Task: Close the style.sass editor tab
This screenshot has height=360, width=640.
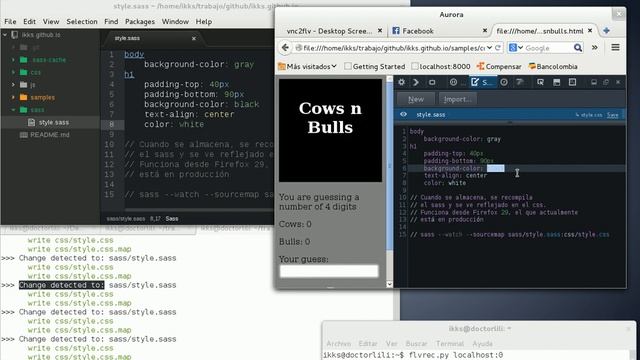Action: pyautogui.click(x=194, y=38)
